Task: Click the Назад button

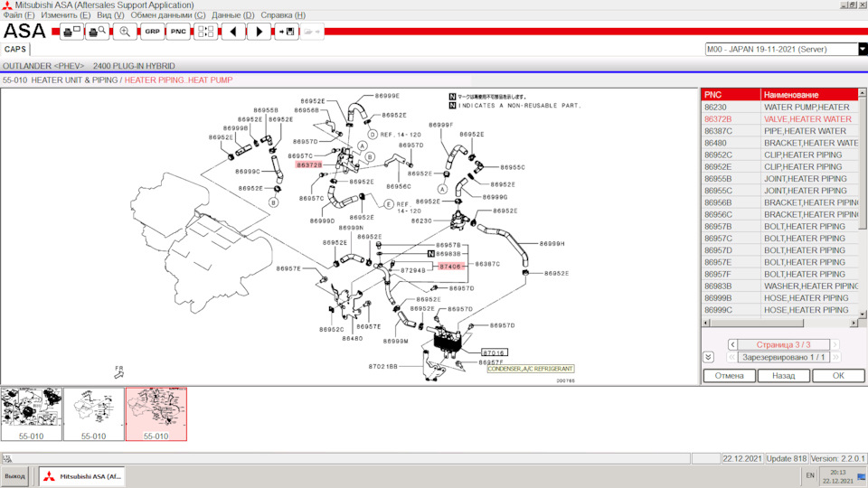Action: [x=783, y=376]
